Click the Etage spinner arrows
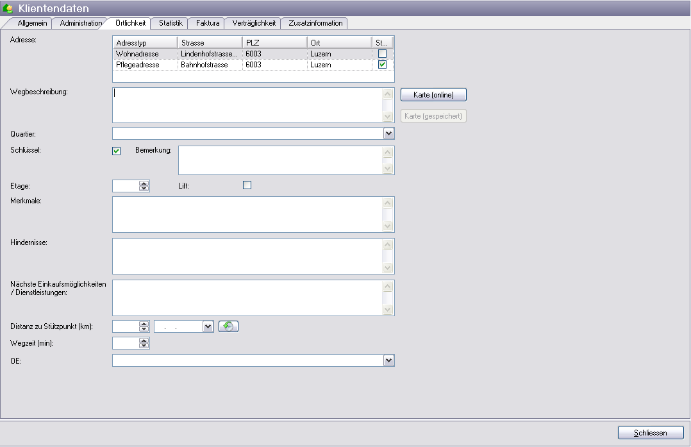The image size is (691, 447). 144,185
